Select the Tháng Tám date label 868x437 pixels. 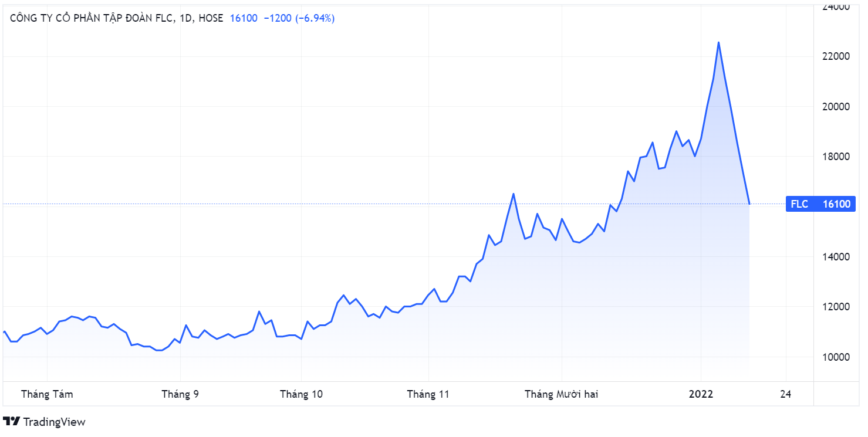click(x=47, y=394)
